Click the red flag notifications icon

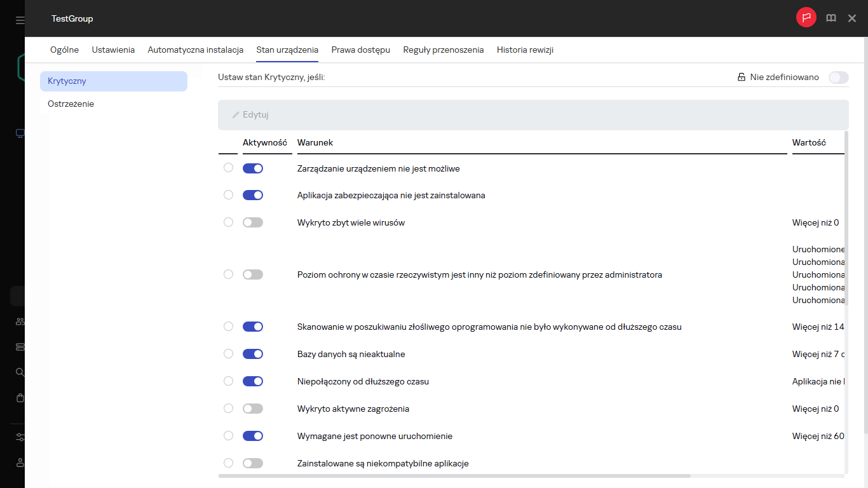click(806, 18)
